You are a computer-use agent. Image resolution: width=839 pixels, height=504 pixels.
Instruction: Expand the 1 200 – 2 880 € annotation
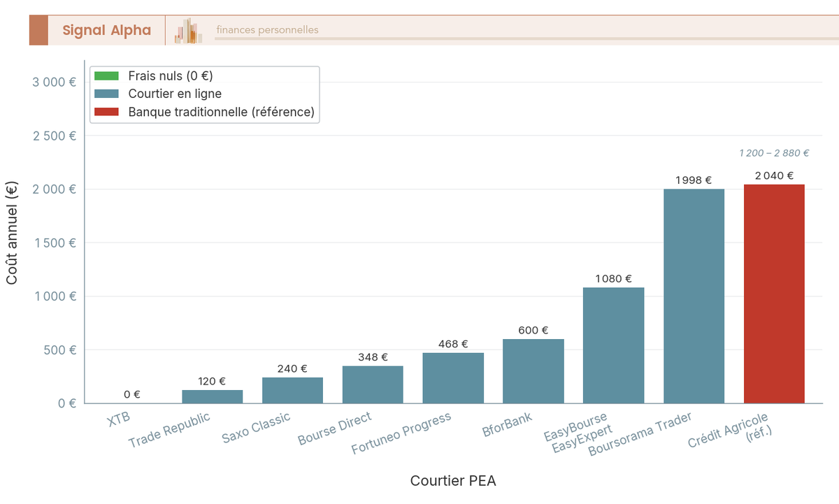click(x=775, y=152)
